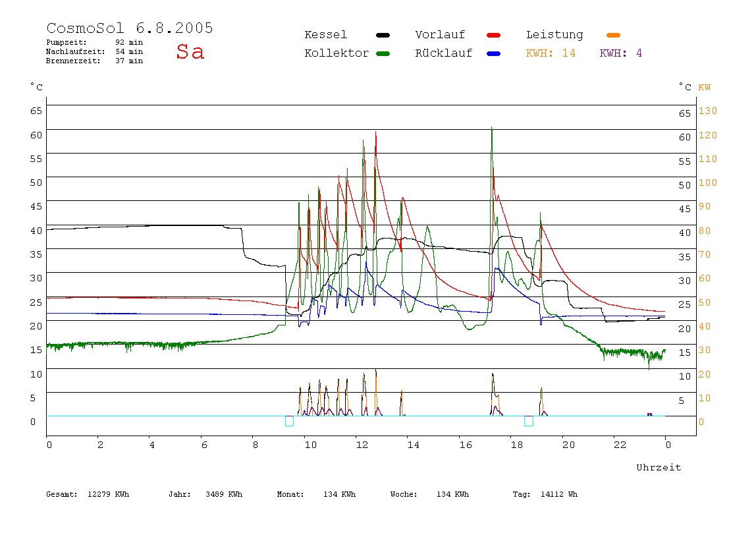Click the cyan box marker after hour 18
The height and width of the screenshot is (535, 756).
(529, 421)
